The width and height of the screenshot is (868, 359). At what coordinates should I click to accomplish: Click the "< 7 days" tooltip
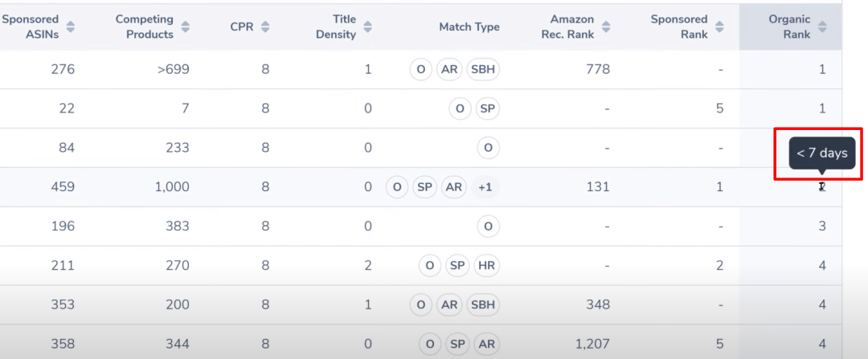821,153
